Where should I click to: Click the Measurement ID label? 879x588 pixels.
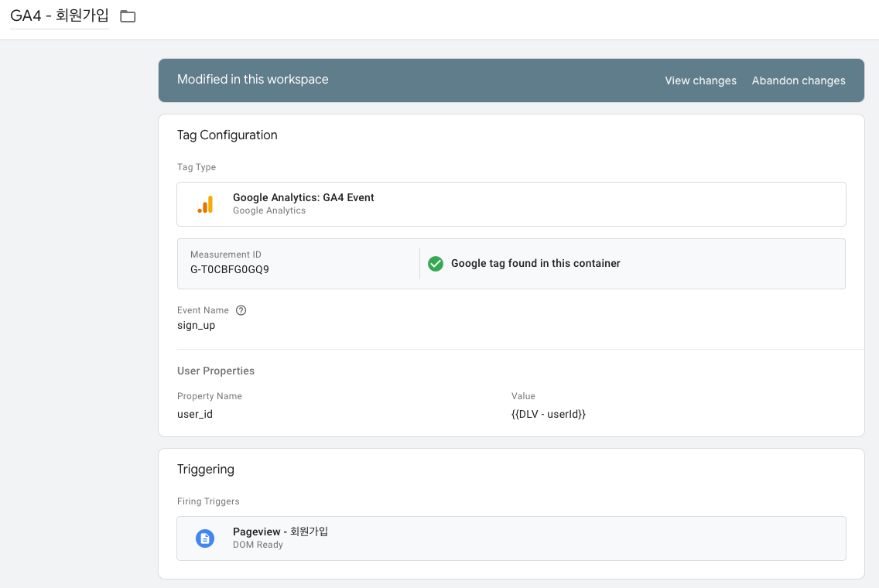[226, 255]
